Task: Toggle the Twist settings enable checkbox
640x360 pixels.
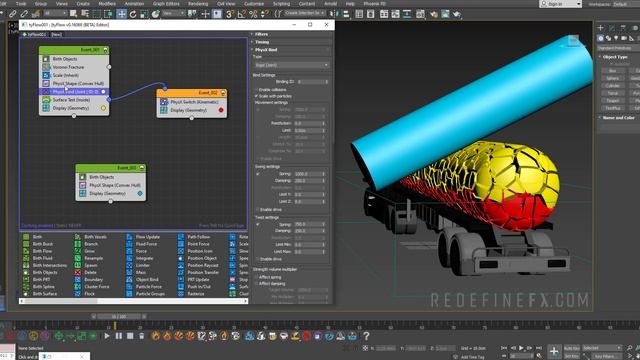Action: click(x=258, y=224)
